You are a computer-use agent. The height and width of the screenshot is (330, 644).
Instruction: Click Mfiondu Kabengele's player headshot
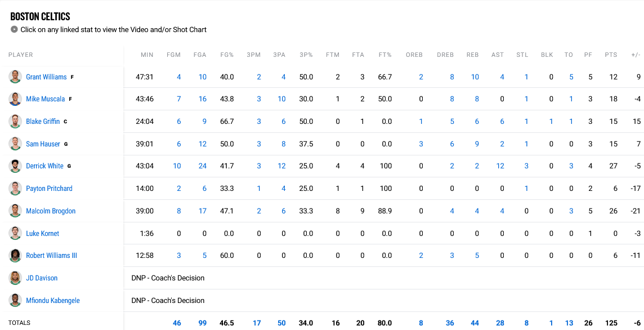coord(15,300)
